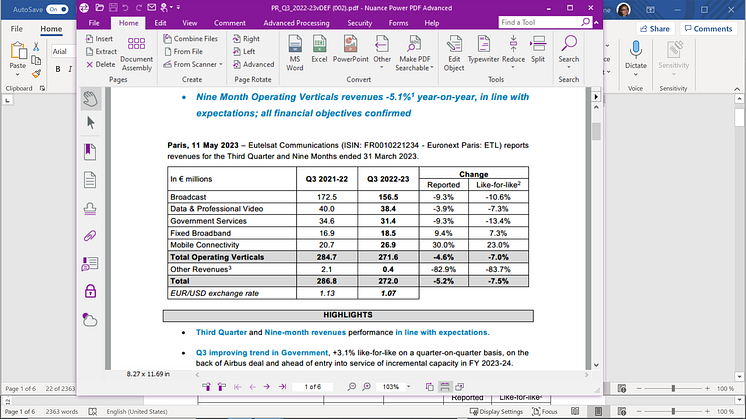Open the Attachments paperclip panel
This screenshot has width=746, height=419.
(x=90, y=236)
